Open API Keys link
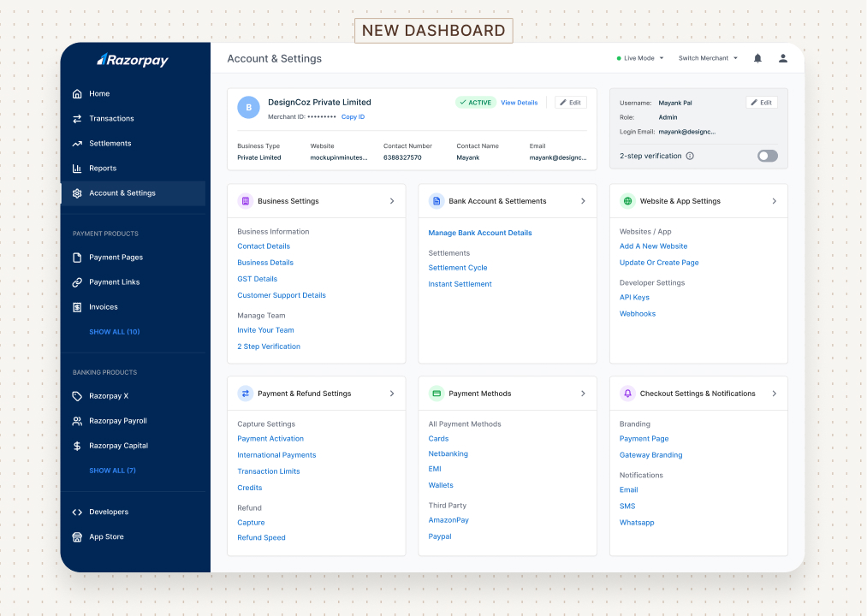 (634, 297)
